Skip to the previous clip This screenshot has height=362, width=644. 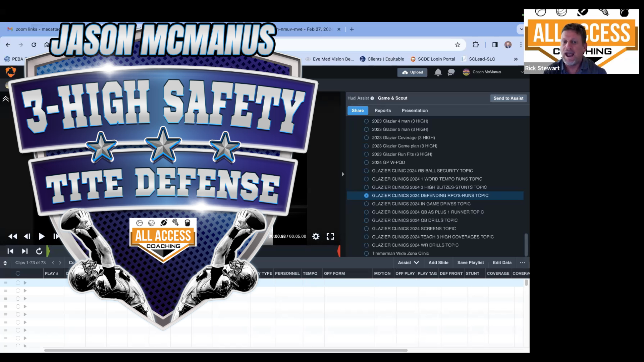point(10,251)
